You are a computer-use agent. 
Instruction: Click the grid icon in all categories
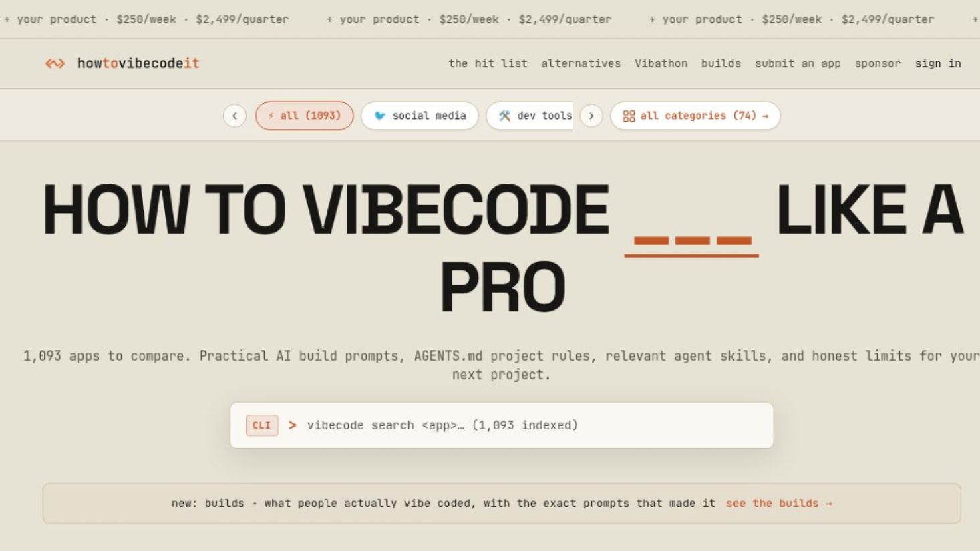tap(629, 116)
